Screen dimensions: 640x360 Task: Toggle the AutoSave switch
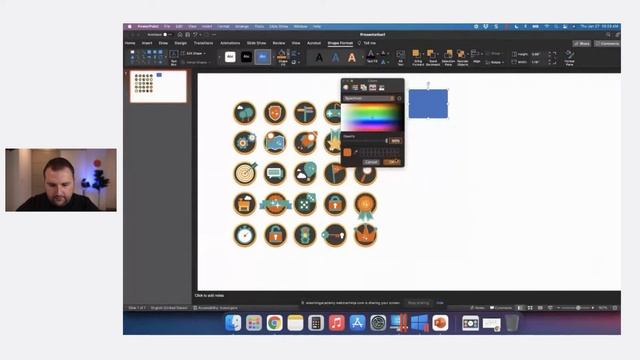[167, 35]
